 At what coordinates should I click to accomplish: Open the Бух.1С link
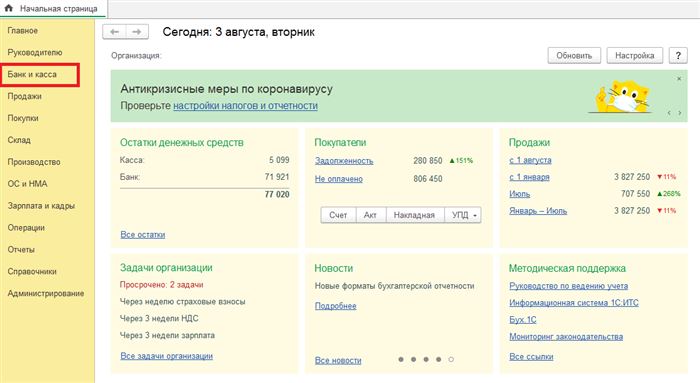click(523, 320)
